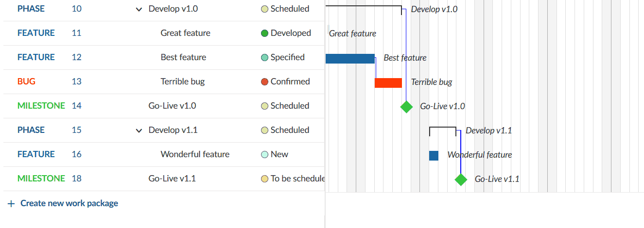Click the blue Best feature Gantt bar

(350, 58)
